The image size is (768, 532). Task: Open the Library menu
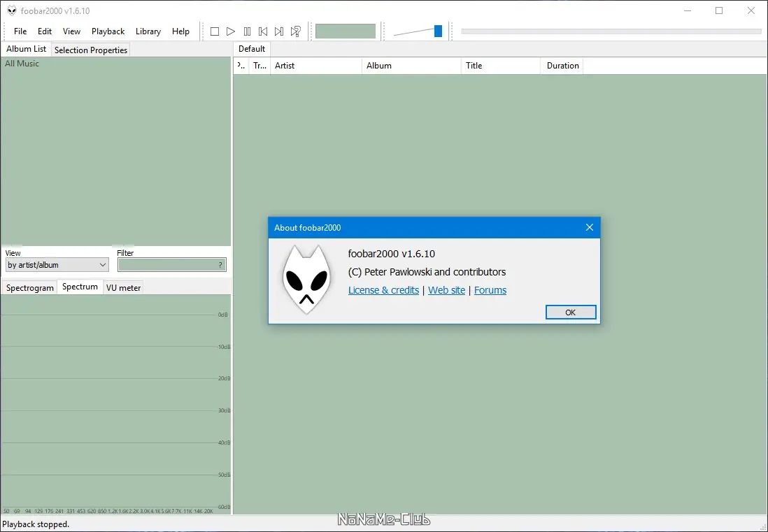tap(148, 31)
